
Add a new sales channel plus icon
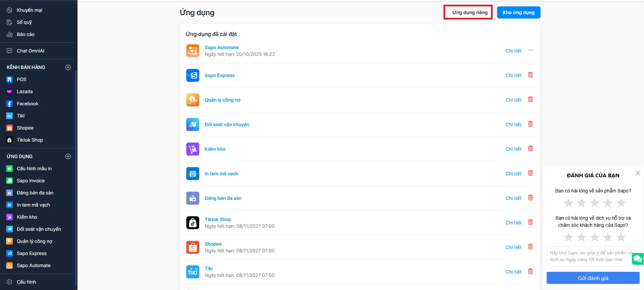coord(68,67)
